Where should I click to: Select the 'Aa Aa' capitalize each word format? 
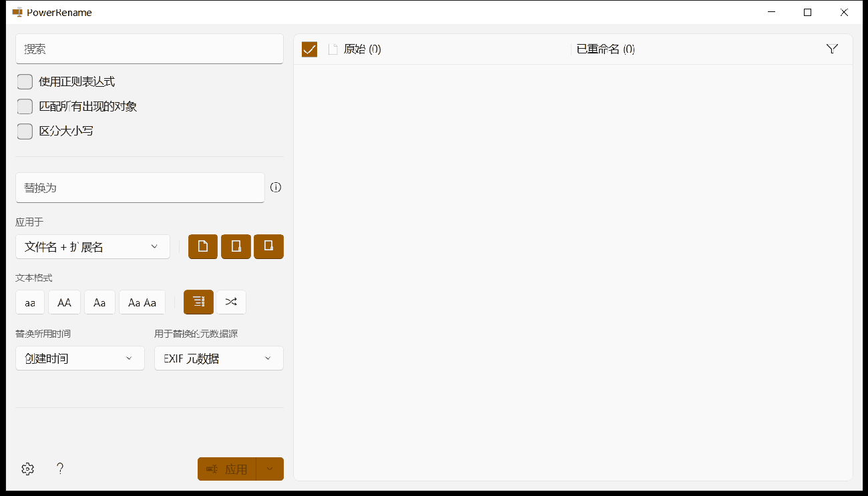coord(142,302)
